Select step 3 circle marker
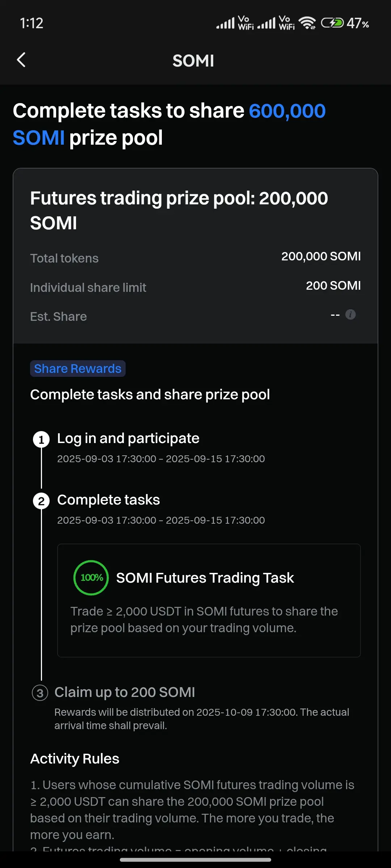 [40, 693]
